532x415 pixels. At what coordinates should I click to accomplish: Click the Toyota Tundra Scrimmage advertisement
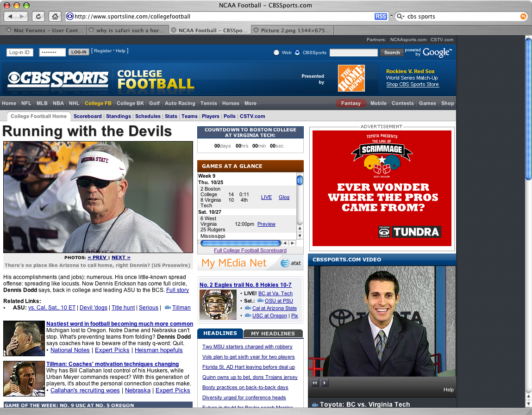[x=382, y=188]
